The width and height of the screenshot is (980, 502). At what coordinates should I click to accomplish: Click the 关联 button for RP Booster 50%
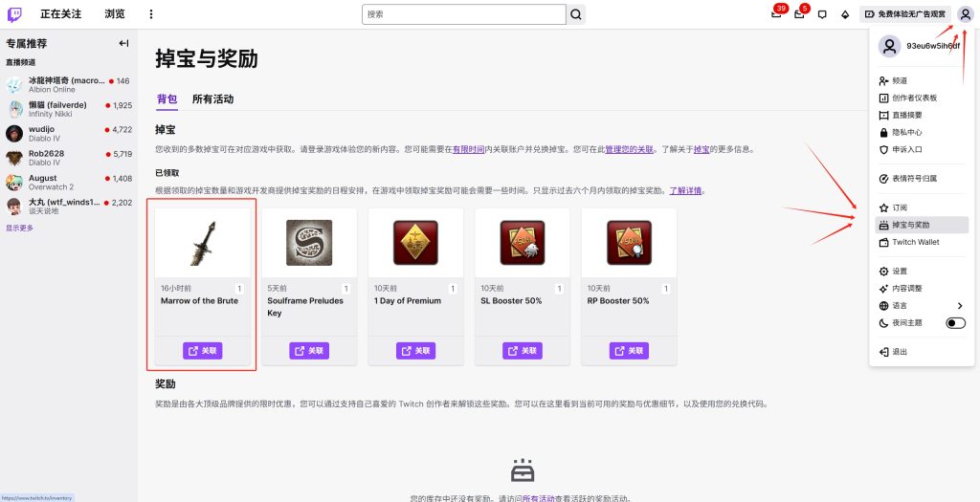(x=629, y=351)
